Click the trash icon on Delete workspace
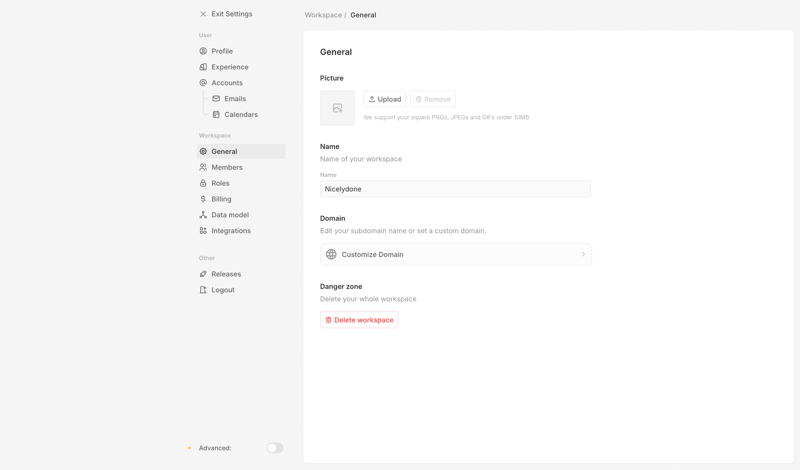Screen dimensions: 800x470 tap(329, 320)
